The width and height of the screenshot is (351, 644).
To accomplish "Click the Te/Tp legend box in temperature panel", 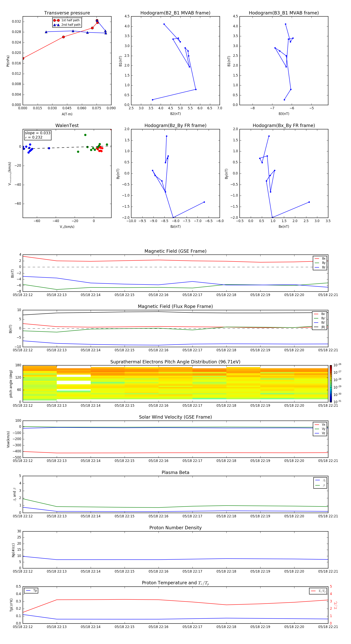I will coord(318,591).
